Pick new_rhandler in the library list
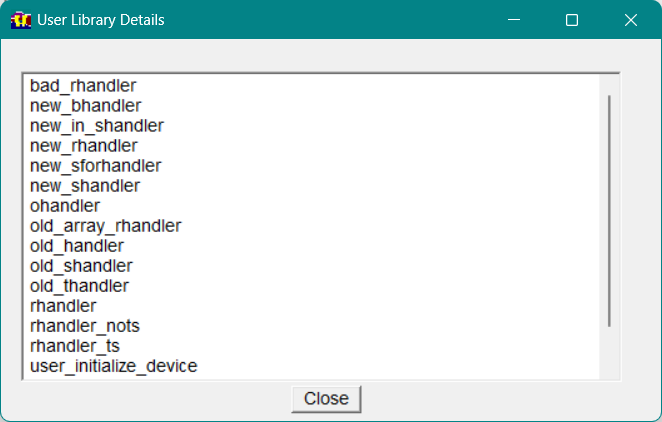This screenshot has width=662, height=422. click(x=84, y=146)
